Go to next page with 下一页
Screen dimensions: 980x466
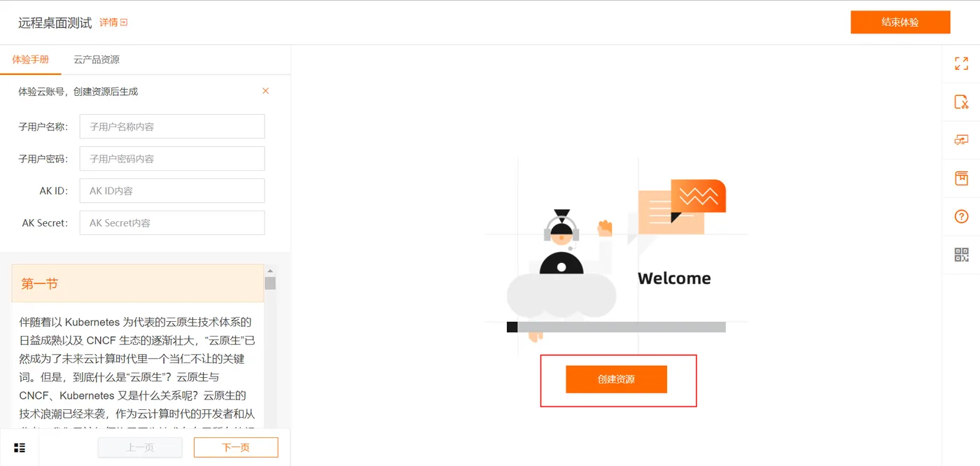236,448
